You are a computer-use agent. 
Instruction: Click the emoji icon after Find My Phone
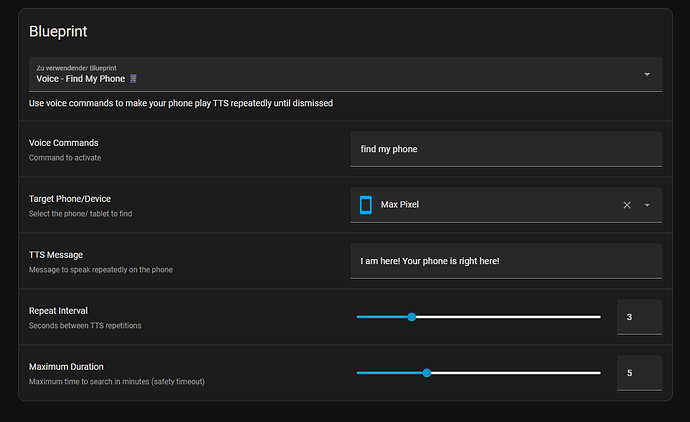click(x=148, y=79)
